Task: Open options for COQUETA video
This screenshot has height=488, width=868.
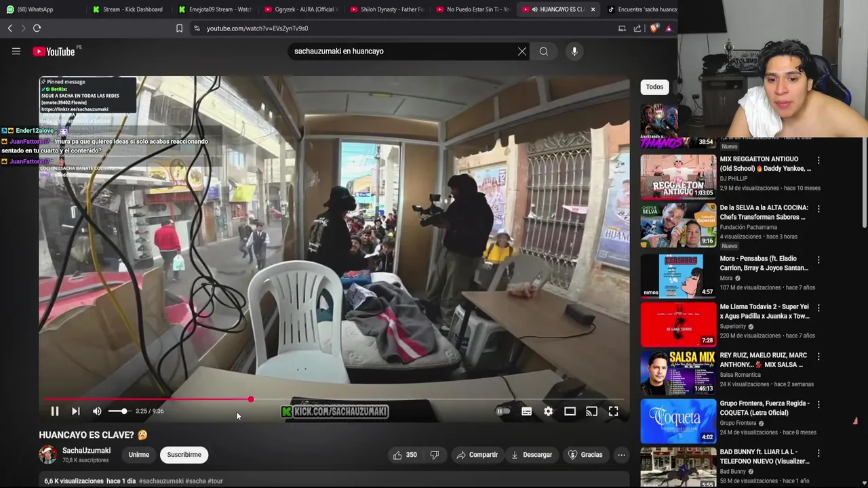Action: click(x=818, y=405)
